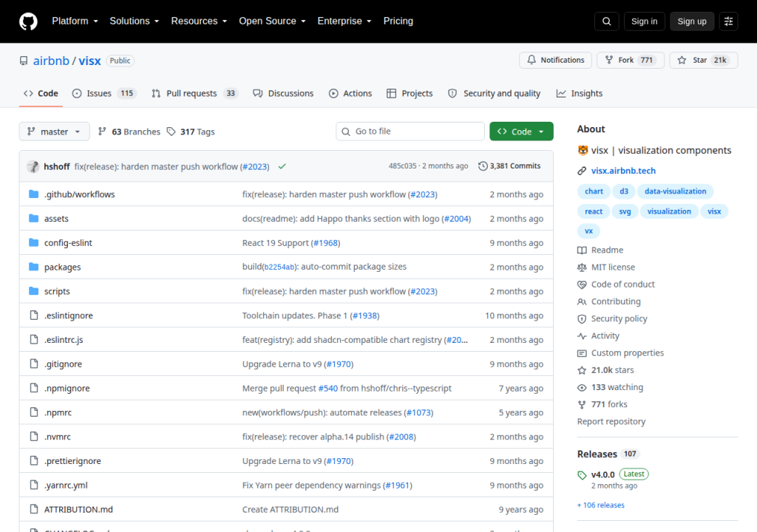Click the star icon to star repository
The width and height of the screenshot is (757, 532).
[x=682, y=60]
